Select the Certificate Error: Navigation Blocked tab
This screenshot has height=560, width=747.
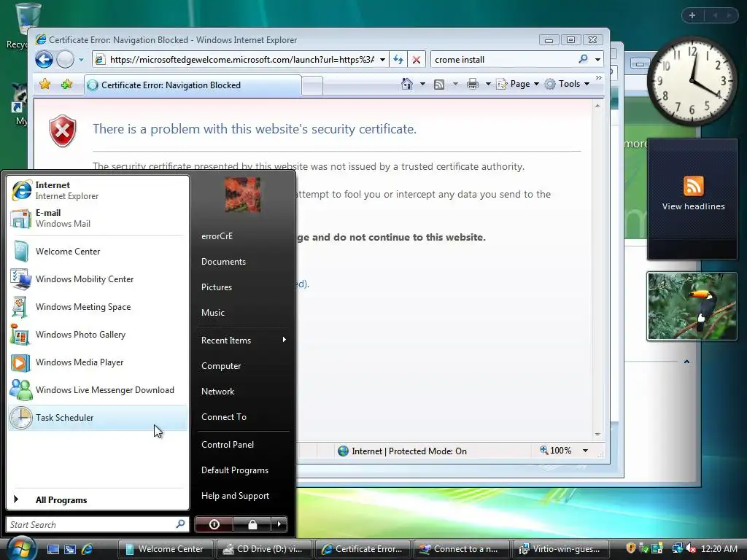pyautogui.click(x=193, y=85)
